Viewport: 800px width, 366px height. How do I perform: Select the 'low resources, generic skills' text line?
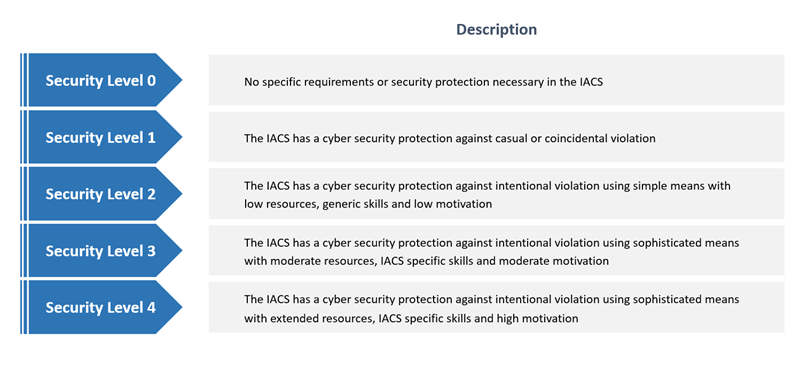point(368,204)
